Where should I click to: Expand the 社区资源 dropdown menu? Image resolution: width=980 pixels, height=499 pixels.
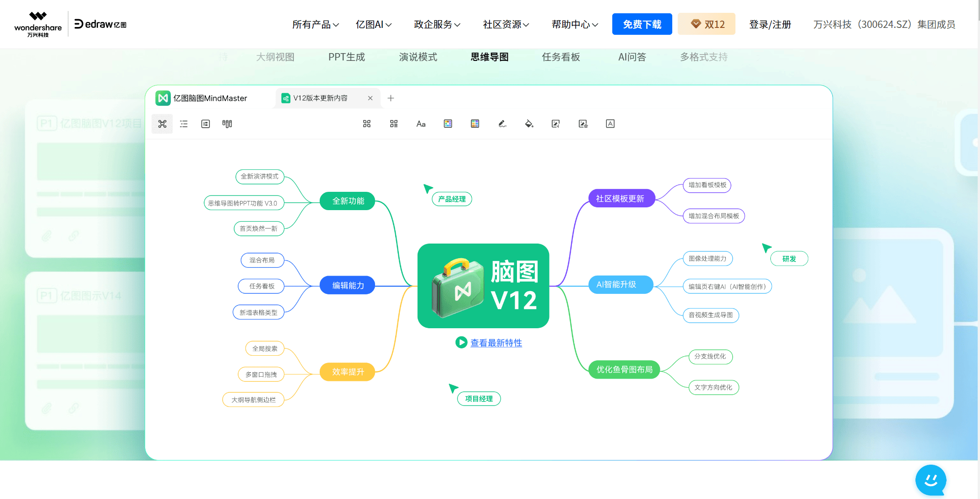506,24
